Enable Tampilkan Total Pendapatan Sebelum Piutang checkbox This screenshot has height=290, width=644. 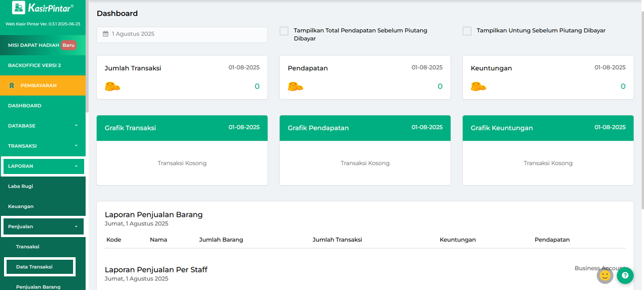[284, 31]
